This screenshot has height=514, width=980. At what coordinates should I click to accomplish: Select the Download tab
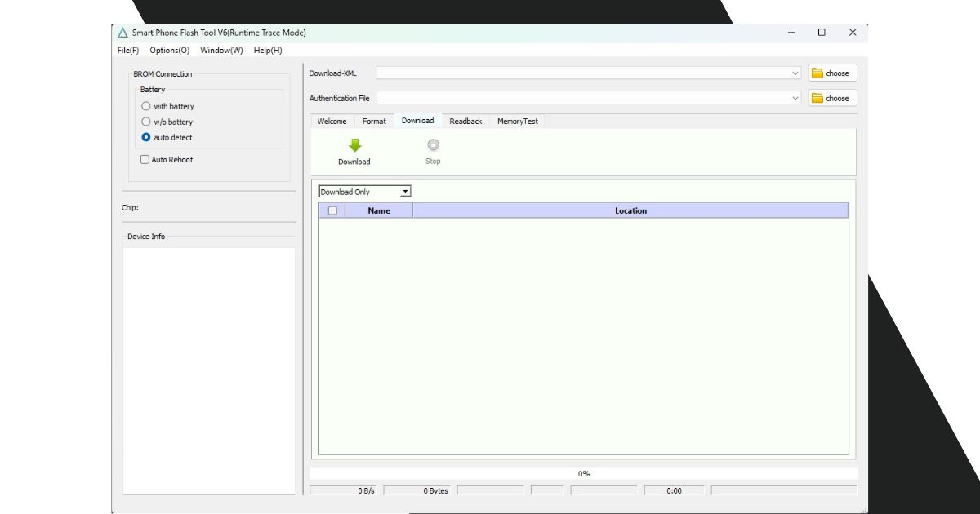coord(418,121)
